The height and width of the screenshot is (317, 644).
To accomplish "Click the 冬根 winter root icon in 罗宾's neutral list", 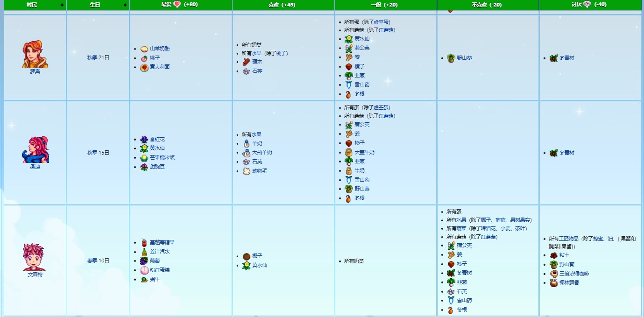I will [x=348, y=94].
